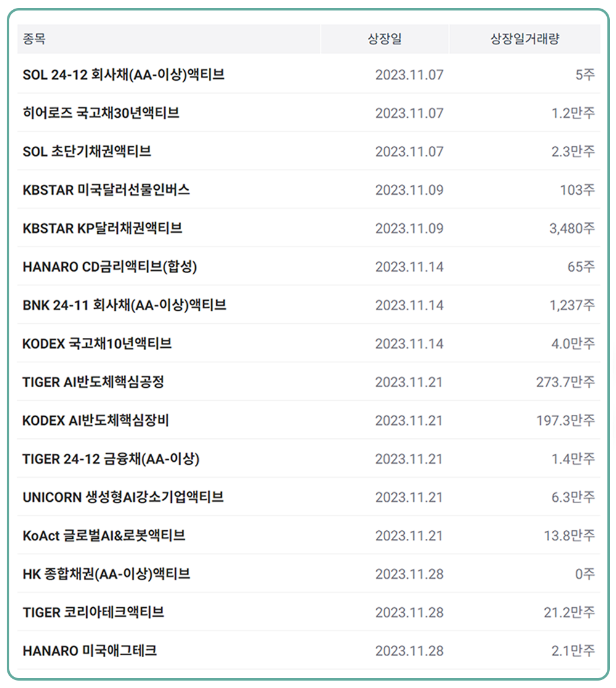
Task: Click HANARO 미국애그테크 name
Action: tap(89, 651)
